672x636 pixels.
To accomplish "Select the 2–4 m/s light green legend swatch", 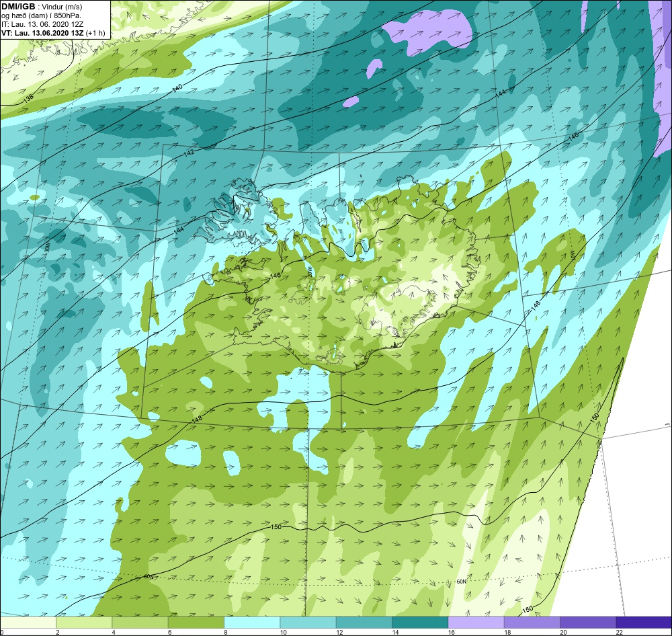I will click(x=84, y=622).
